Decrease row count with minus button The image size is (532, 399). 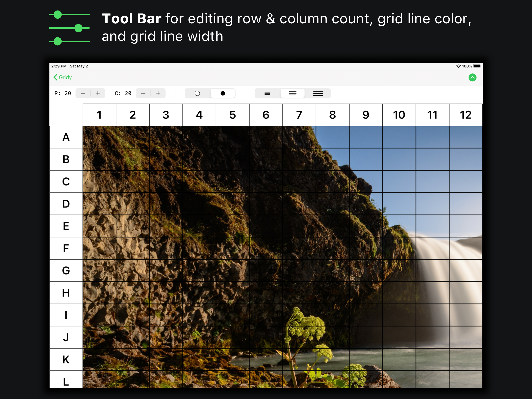pyautogui.click(x=83, y=93)
